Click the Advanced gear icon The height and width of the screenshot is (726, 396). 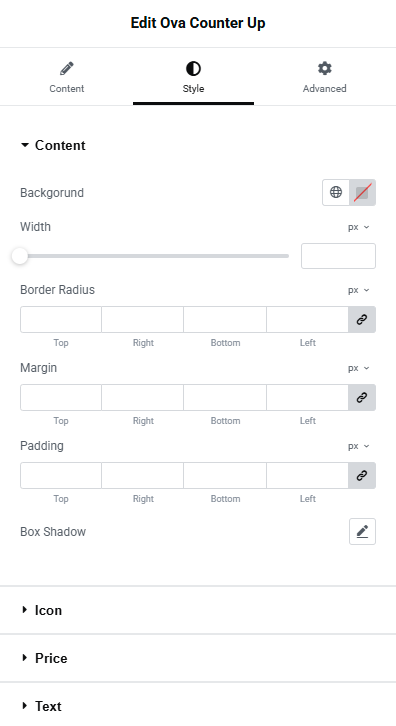coord(325,68)
